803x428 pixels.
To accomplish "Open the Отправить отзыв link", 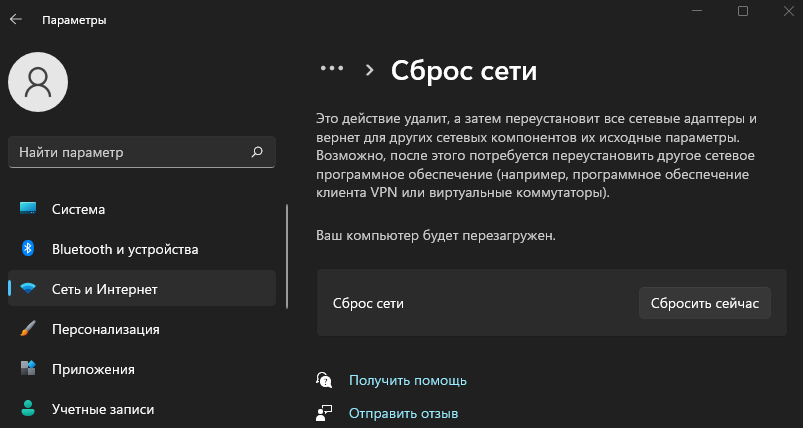I will (404, 413).
